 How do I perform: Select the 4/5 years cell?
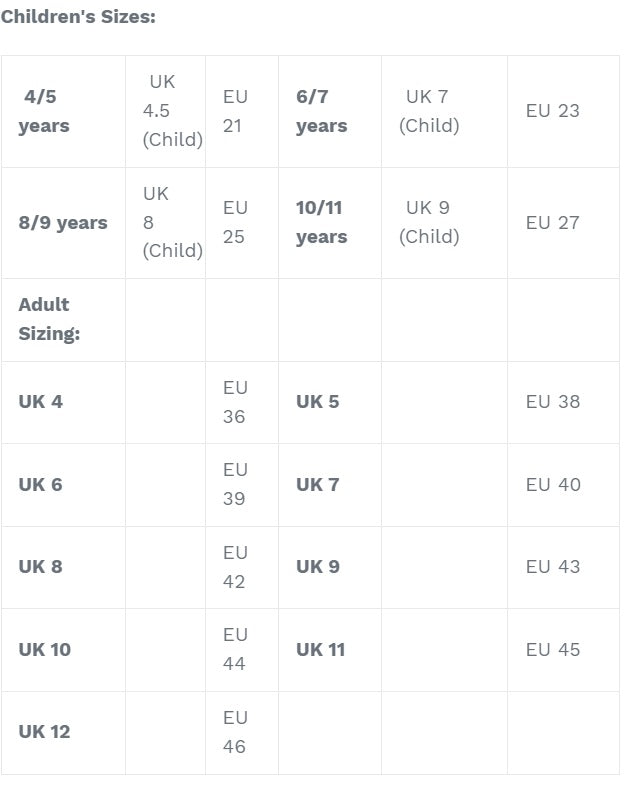pos(63,111)
